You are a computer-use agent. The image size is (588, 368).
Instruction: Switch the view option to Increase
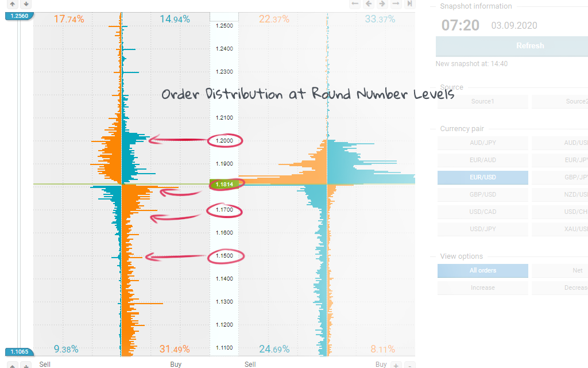click(x=482, y=287)
